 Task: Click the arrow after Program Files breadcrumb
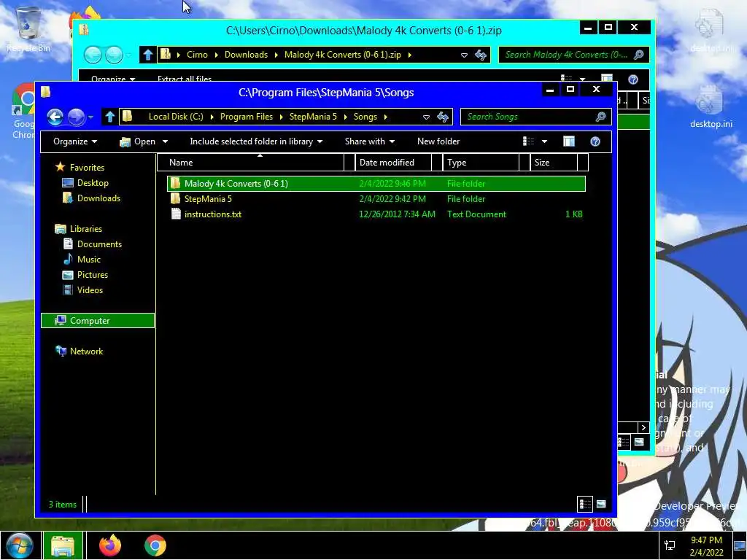[281, 117]
